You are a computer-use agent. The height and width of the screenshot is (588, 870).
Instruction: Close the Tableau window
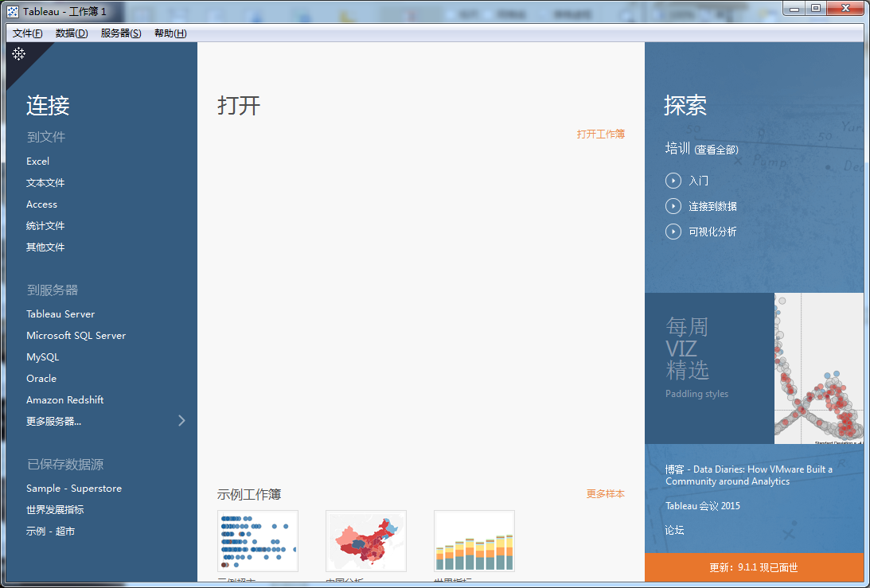pos(846,8)
